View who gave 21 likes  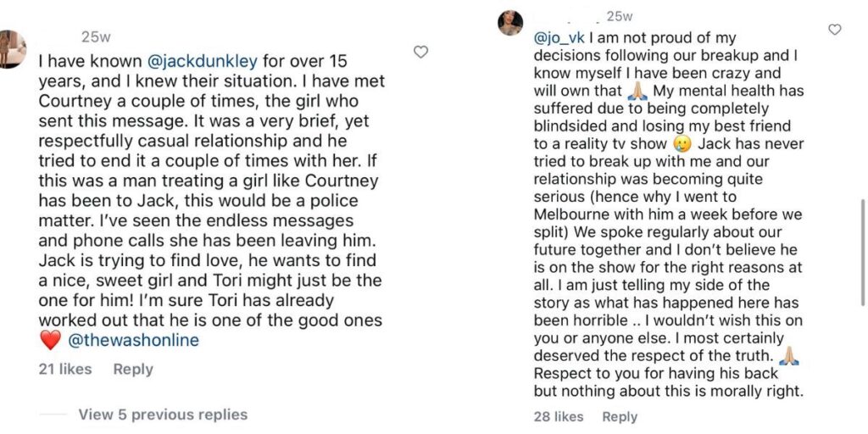click(64, 369)
